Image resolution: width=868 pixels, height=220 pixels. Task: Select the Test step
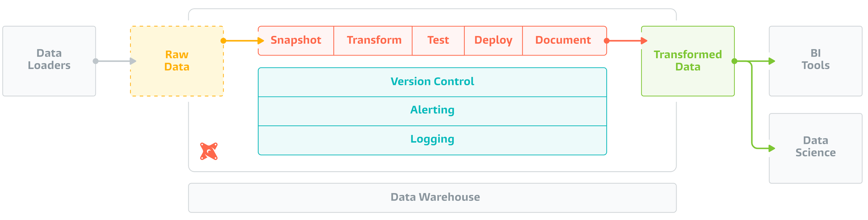(438, 41)
